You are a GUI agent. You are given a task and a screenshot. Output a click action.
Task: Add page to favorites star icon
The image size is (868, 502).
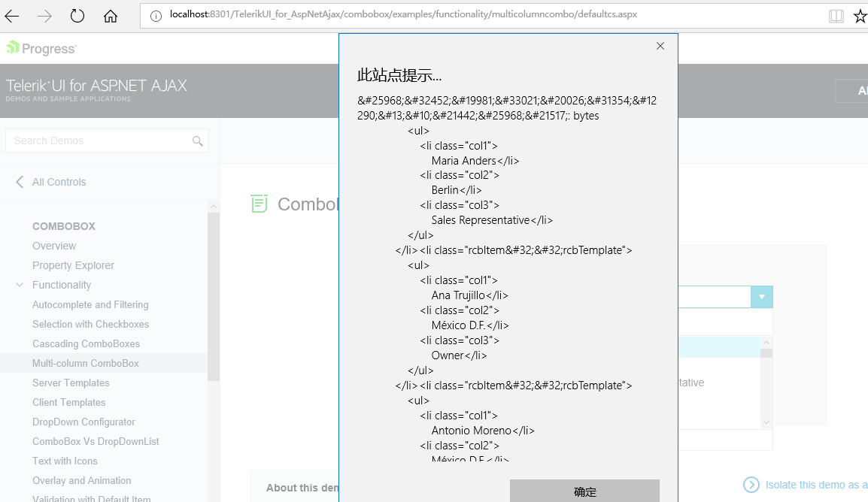[x=860, y=16]
